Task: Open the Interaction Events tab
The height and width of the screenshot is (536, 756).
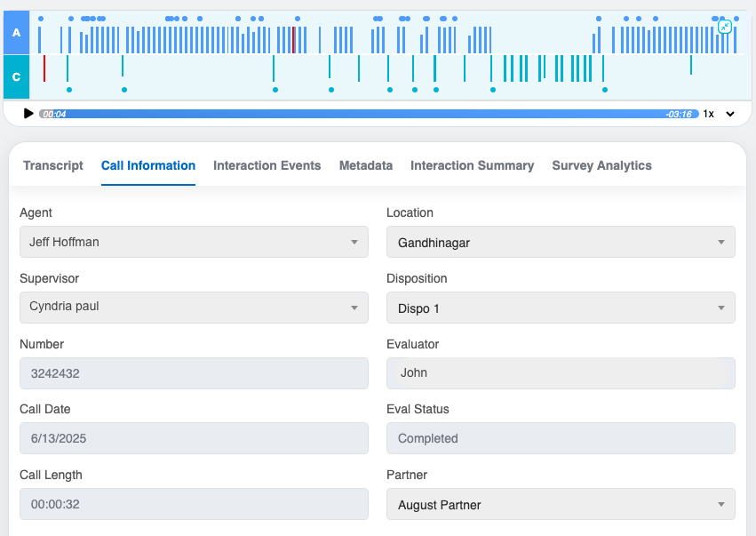Action: point(267,165)
